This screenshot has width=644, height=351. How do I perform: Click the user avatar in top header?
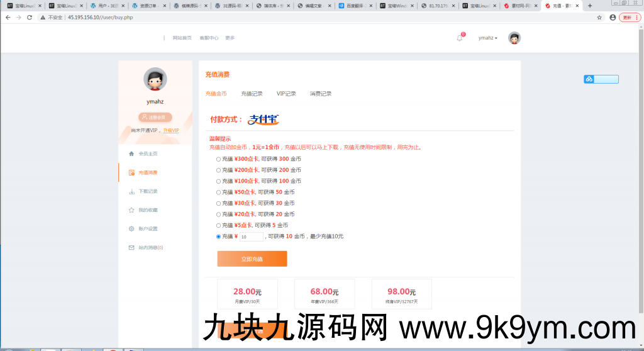(x=514, y=38)
